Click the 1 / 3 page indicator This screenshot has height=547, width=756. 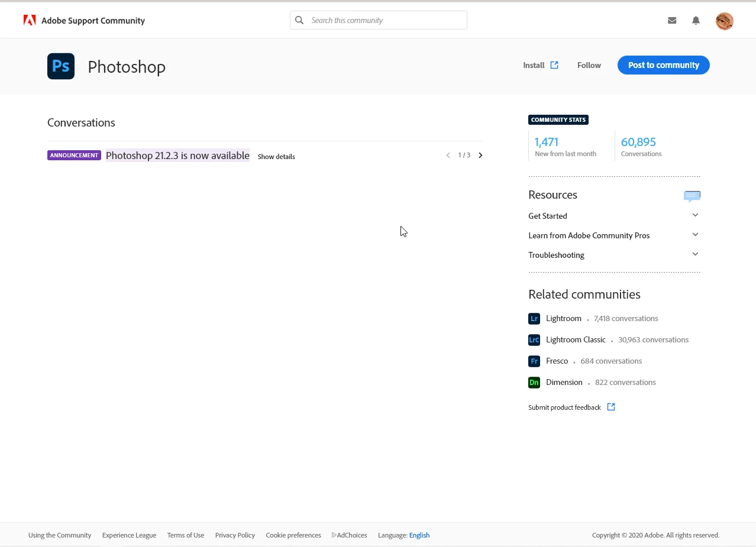click(x=464, y=156)
